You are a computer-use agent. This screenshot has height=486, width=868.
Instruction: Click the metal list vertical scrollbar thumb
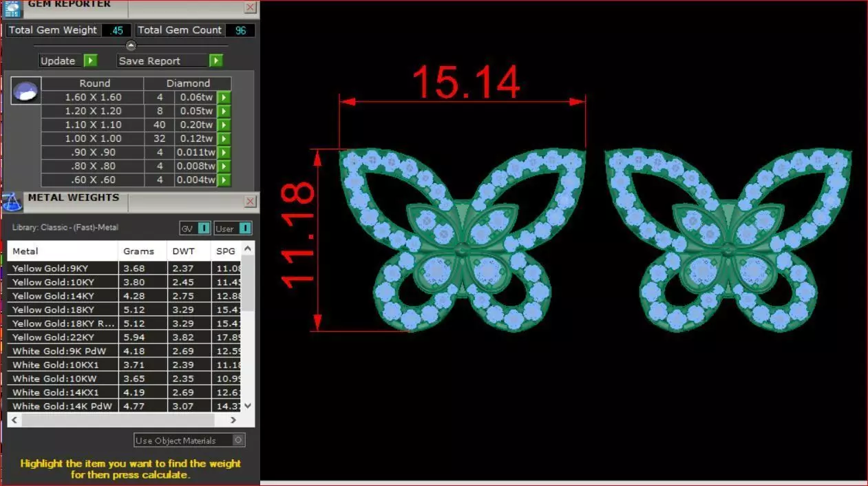coord(248,282)
